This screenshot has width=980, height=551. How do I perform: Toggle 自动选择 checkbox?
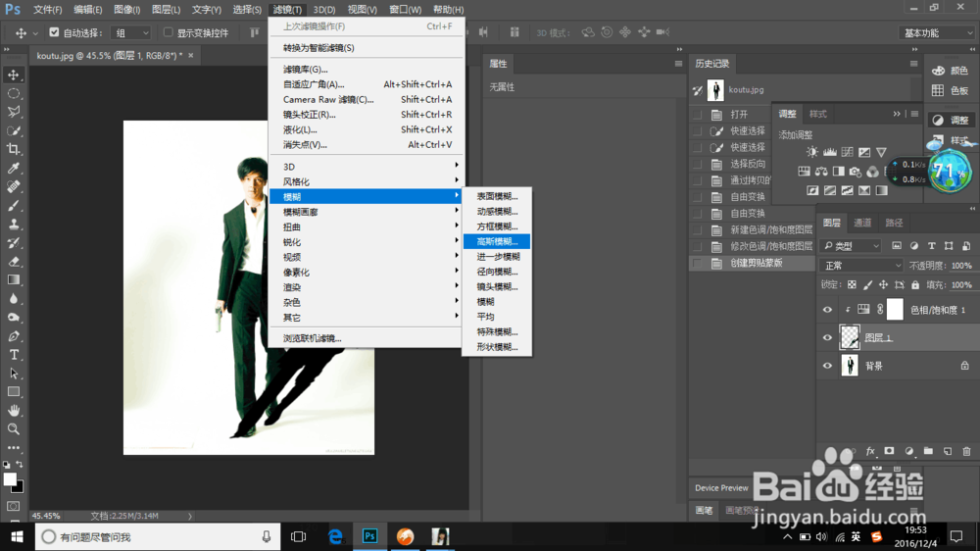pos(54,32)
